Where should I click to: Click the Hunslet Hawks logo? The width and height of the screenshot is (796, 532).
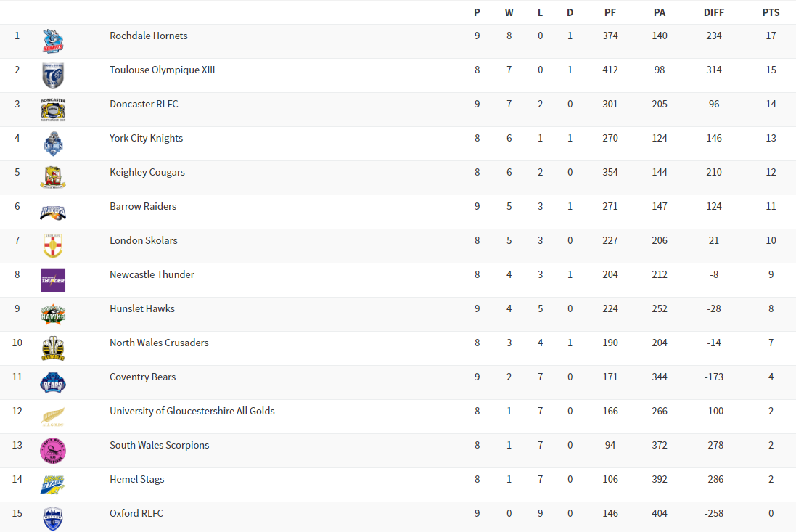(x=53, y=314)
